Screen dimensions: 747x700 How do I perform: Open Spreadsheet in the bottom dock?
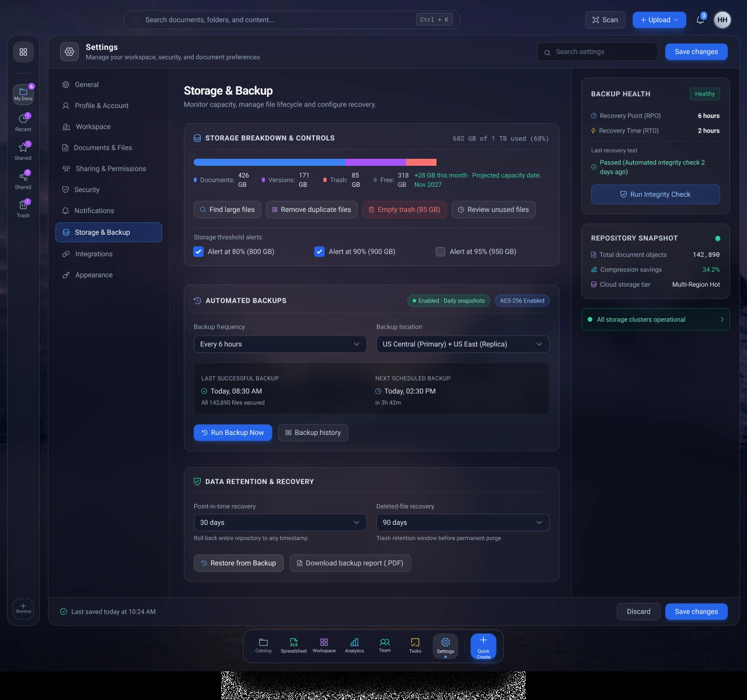[x=294, y=645]
